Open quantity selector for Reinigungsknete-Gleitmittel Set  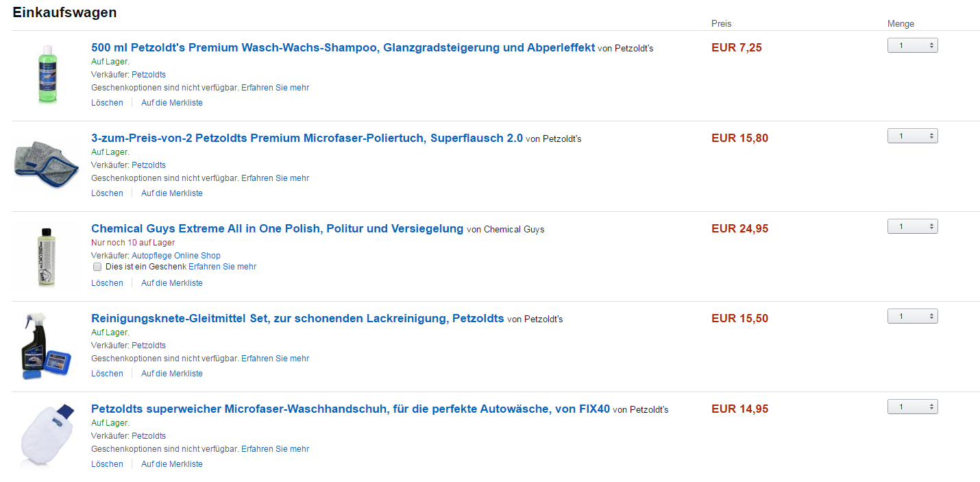coord(912,316)
